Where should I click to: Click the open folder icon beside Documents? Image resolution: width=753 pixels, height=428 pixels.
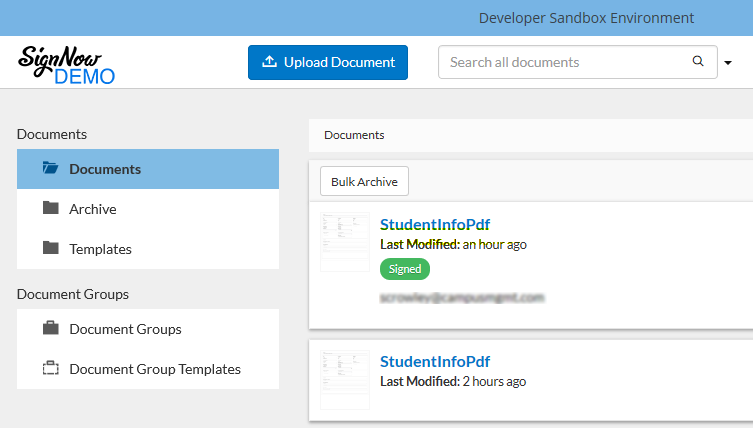click(51, 169)
